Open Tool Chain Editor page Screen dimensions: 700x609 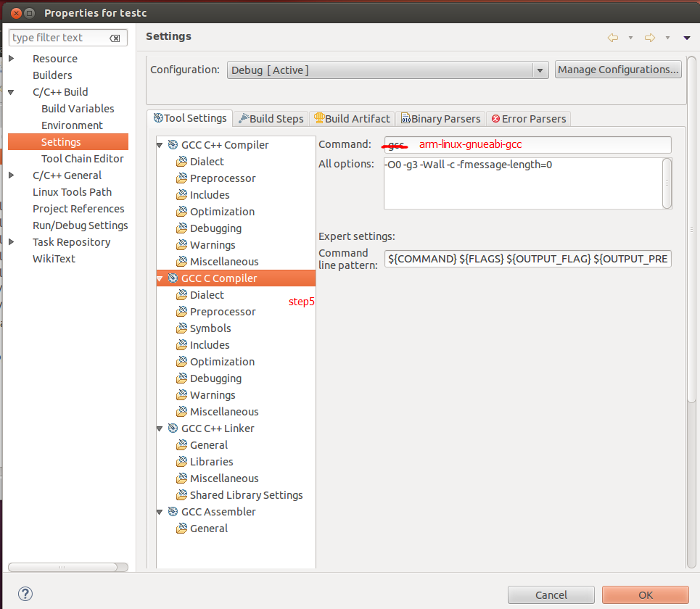(83, 159)
